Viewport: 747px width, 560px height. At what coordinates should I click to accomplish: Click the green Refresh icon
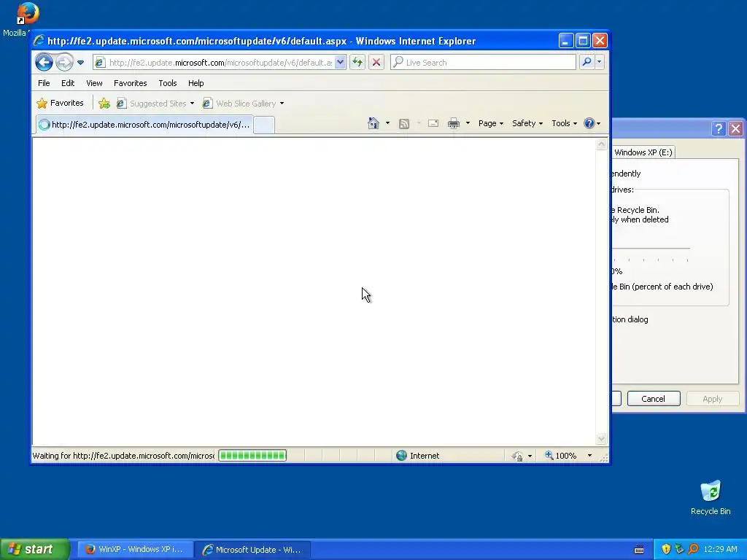(x=357, y=62)
